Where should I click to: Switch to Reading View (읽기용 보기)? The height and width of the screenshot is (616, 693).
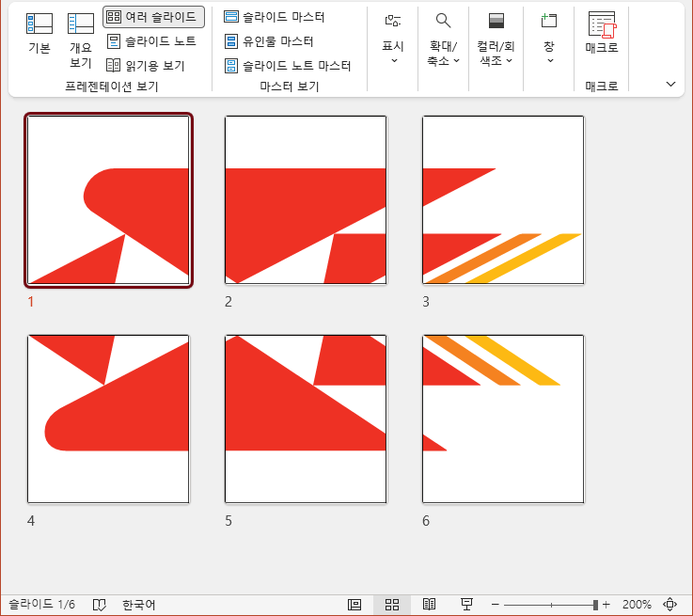tap(146, 66)
